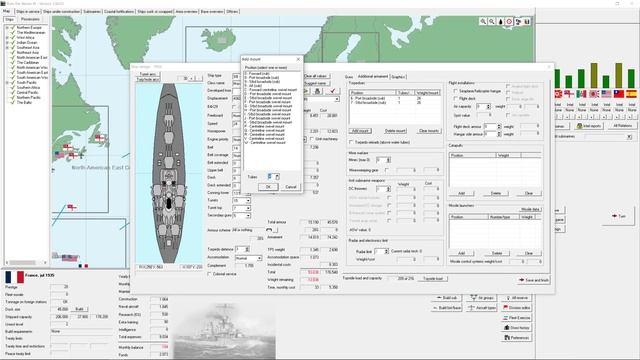The width and height of the screenshot is (640, 360).
Task: Zoom in on the map
Action: (483, 22)
